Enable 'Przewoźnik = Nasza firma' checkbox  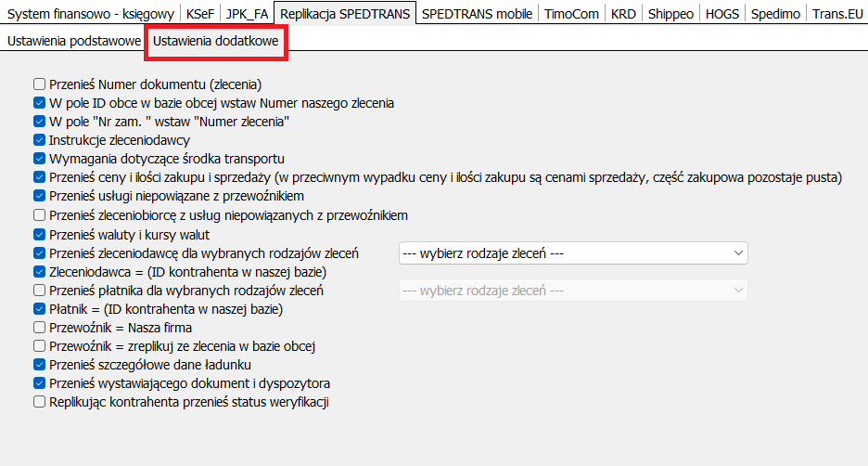40,328
